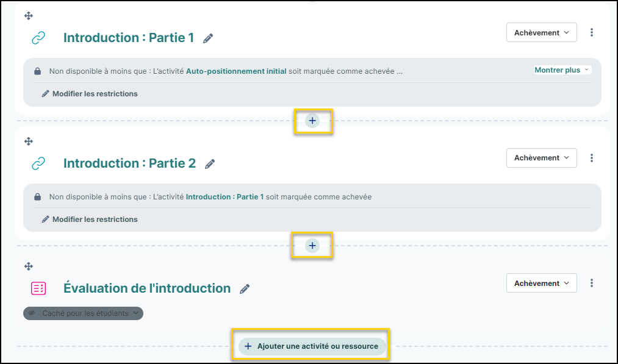Image resolution: width=618 pixels, height=364 pixels.
Task: Click the pencil icon next to Introduction : Partie 2
Action: point(210,164)
